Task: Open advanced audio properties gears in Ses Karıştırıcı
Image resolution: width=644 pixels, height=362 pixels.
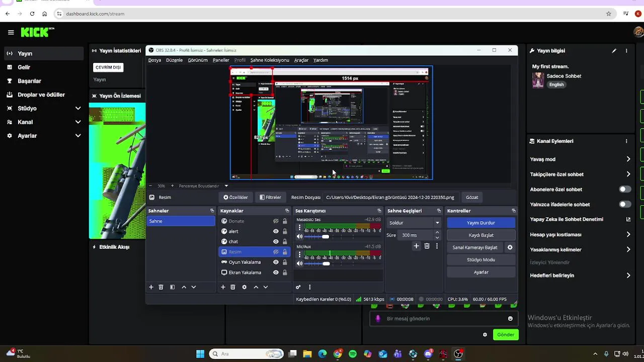Action: (298, 287)
